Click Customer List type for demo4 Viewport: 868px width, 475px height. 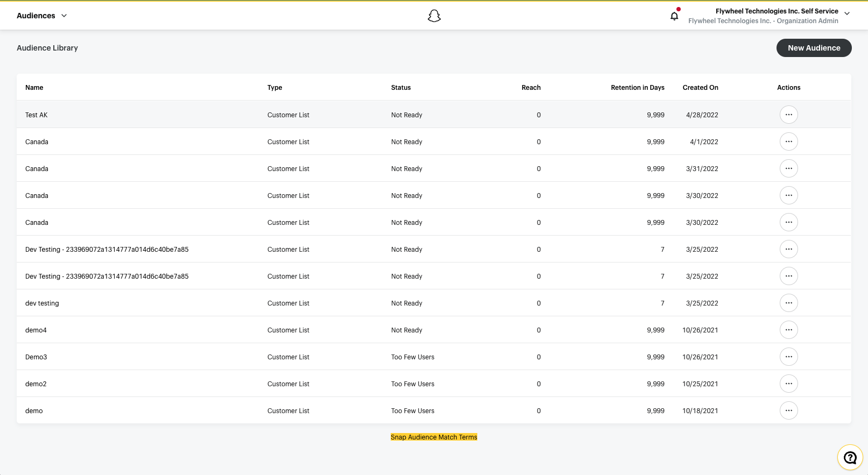pos(288,330)
